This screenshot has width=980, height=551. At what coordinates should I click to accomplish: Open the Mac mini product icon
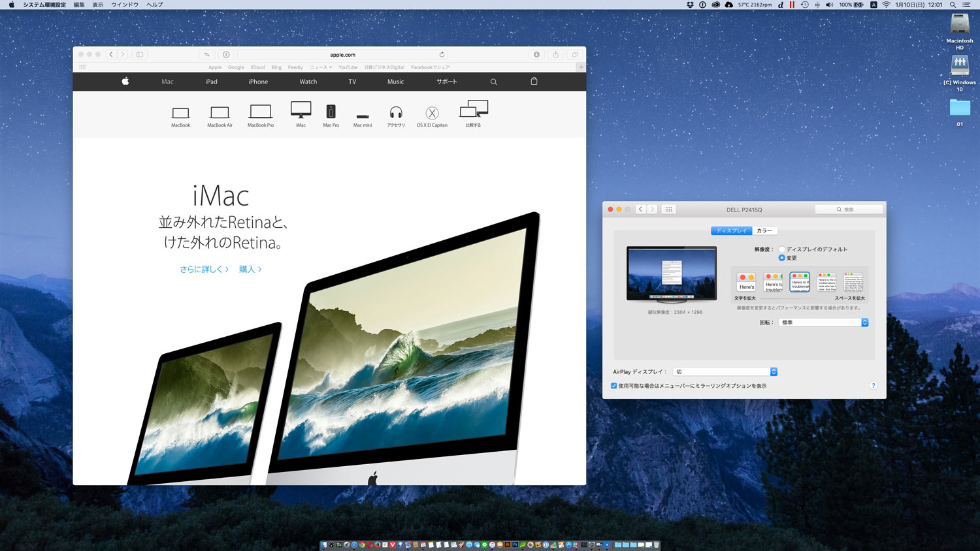point(363,119)
